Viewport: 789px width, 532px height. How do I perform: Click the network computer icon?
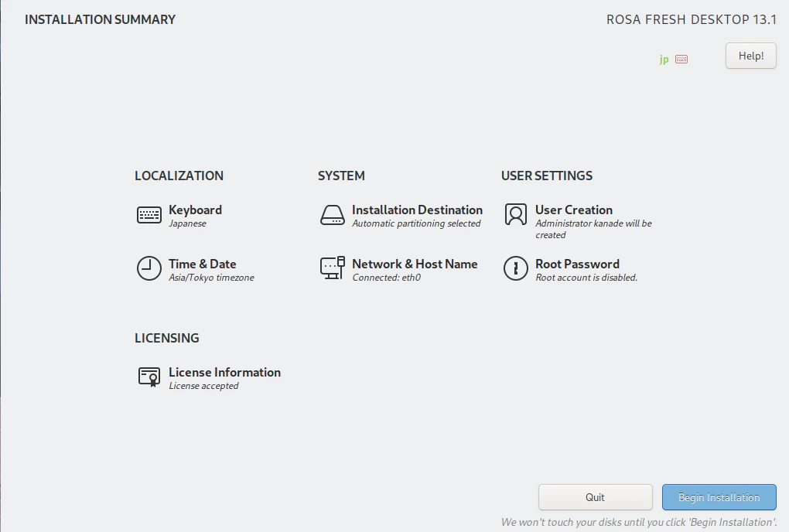[x=333, y=268]
